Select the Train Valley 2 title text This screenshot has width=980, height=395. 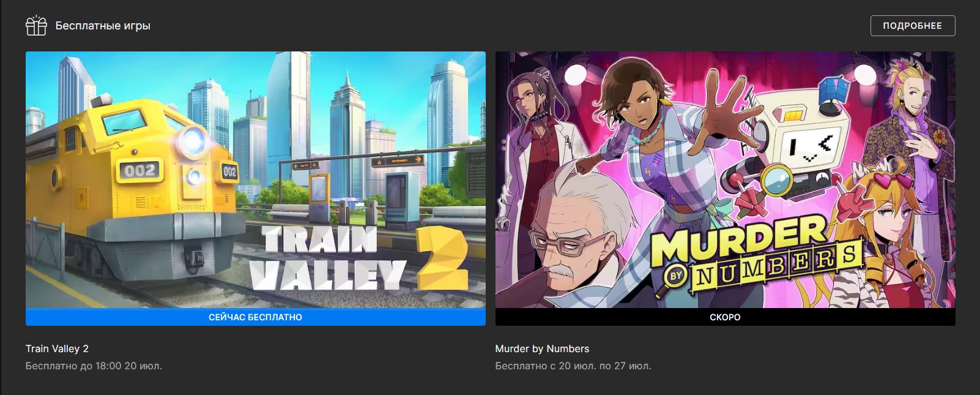[x=57, y=348]
